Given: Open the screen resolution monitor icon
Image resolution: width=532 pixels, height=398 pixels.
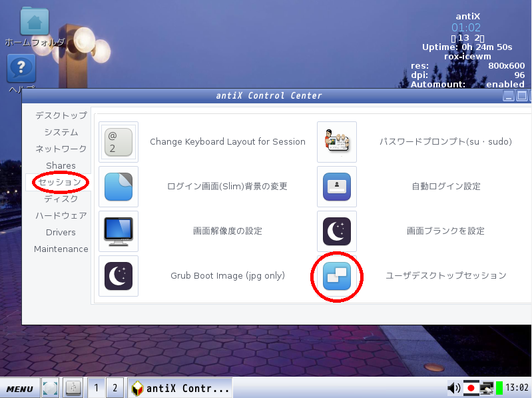Looking at the screenshot, I should (119, 231).
